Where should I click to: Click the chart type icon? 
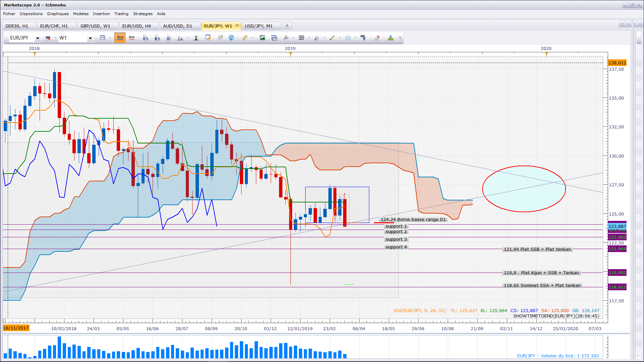point(103,38)
